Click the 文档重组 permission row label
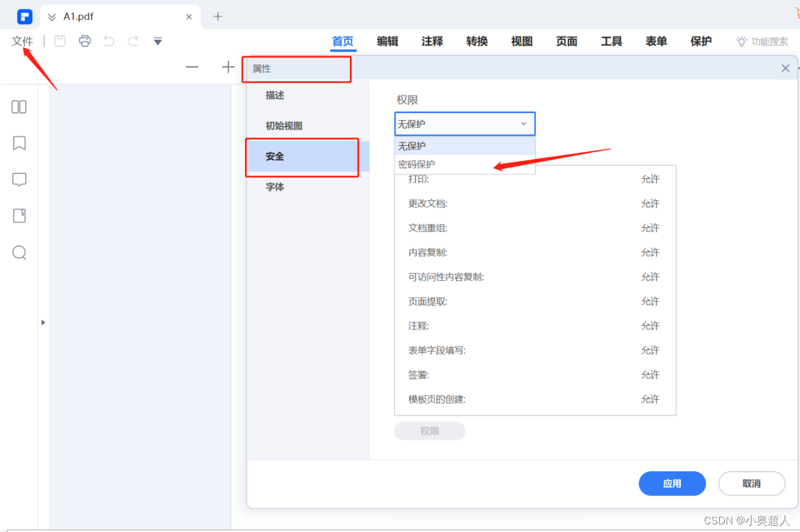The image size is (800, 532). point(428,228)
